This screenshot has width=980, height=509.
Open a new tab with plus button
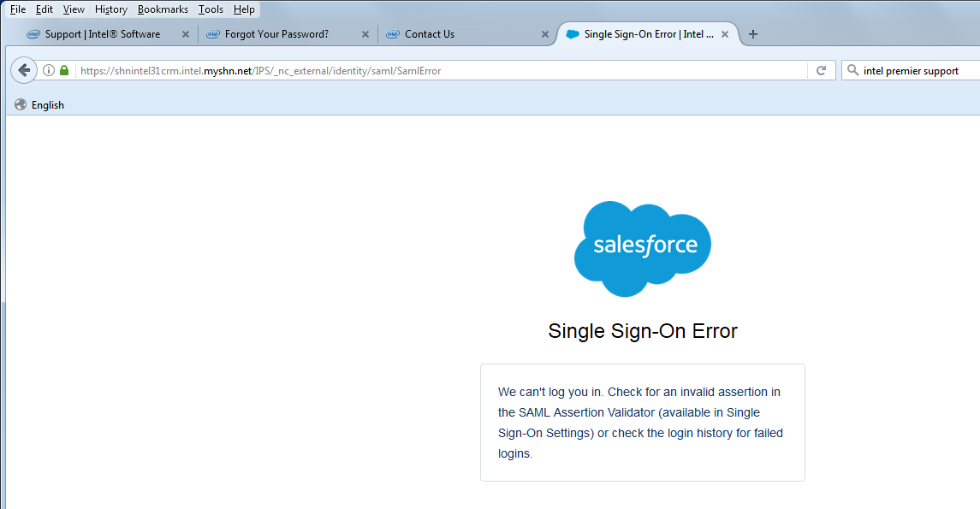coord(753,34)
